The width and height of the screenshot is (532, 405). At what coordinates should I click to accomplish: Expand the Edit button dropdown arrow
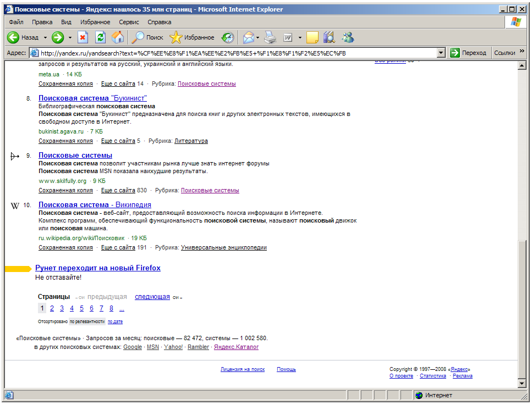click(300, 37)
